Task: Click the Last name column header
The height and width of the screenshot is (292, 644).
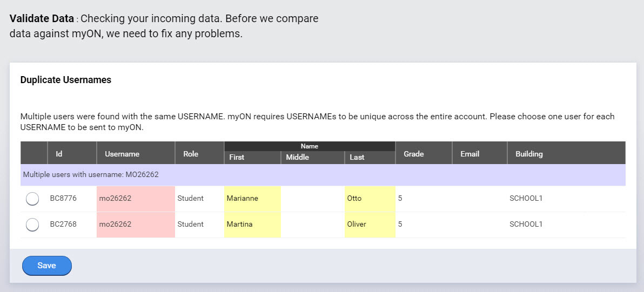Action: (370, 158)
